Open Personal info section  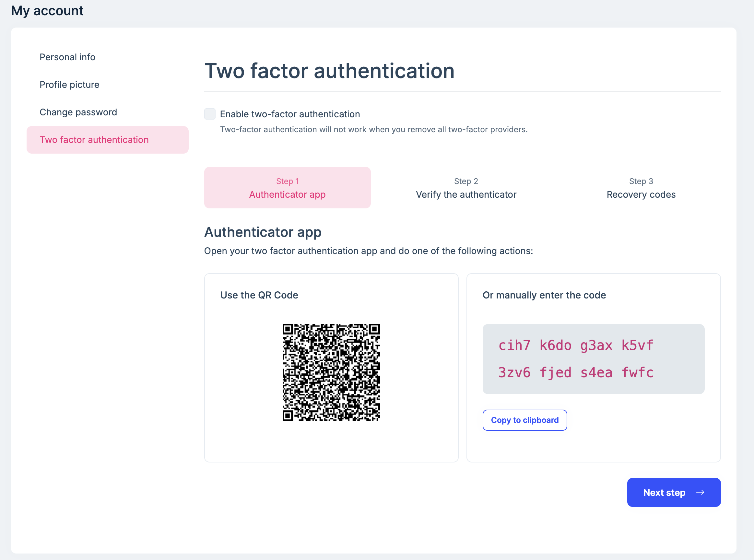[67, 57]
